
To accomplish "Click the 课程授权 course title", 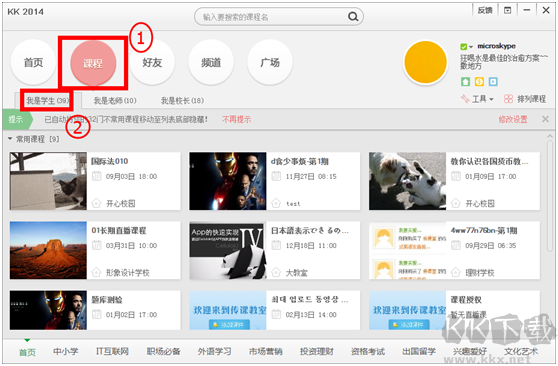I will (x=466, y=299).
